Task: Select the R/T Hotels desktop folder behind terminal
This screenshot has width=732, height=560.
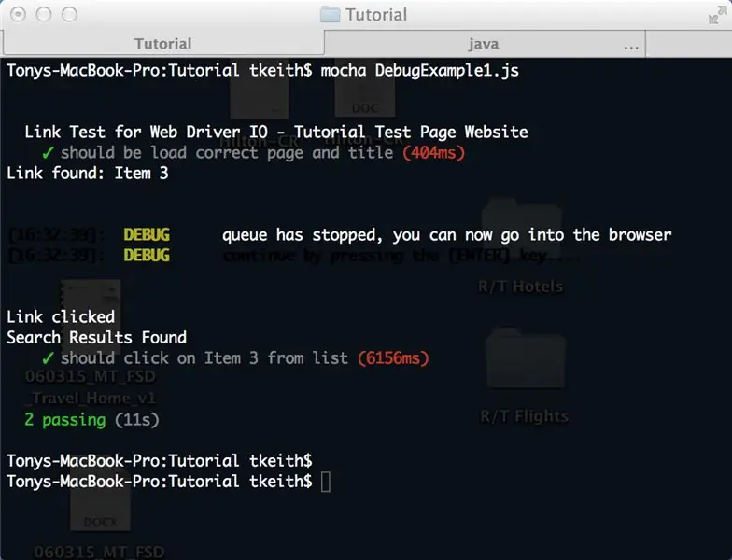Action: (521, 245)
